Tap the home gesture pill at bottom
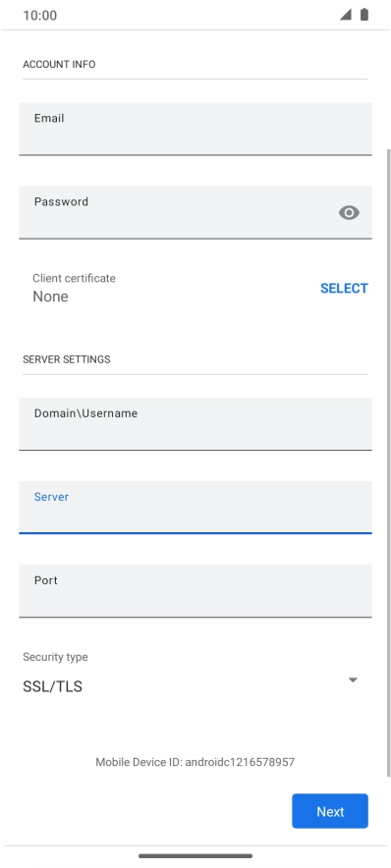 coord(195,856)
